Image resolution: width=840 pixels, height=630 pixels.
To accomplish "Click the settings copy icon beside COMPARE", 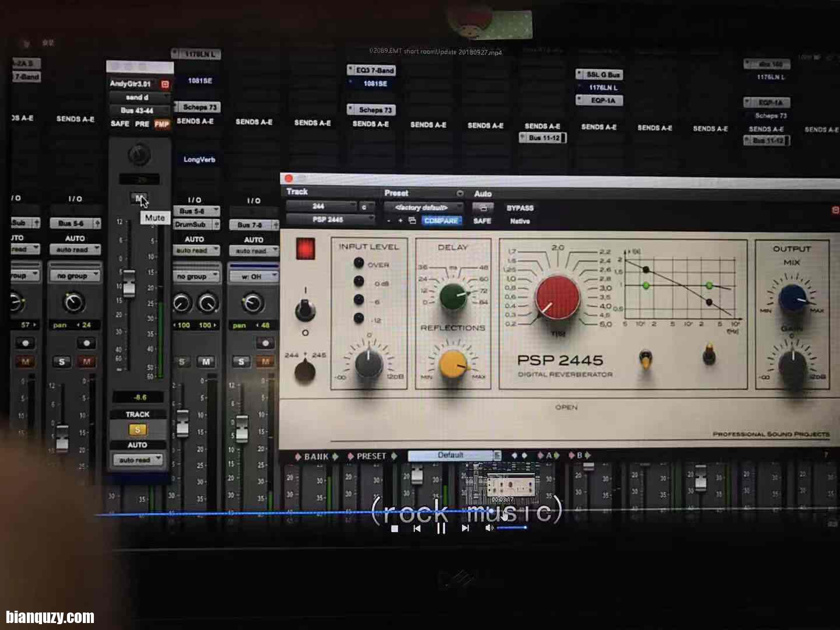I will 412,220.
